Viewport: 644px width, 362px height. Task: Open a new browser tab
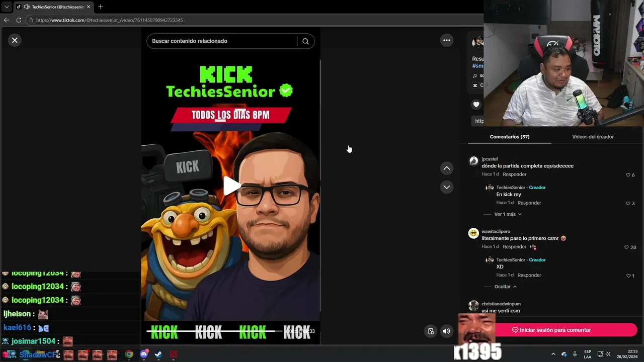click(x=101, y=7)
